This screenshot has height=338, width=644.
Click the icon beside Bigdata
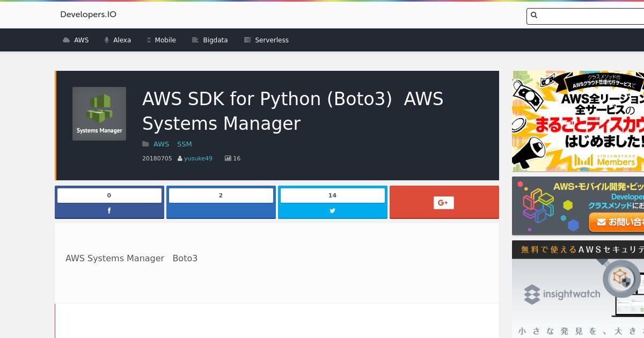click(x=195, y=40)
